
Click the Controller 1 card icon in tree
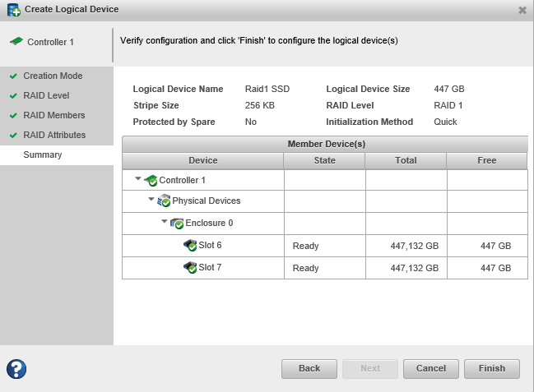[151, 180]
